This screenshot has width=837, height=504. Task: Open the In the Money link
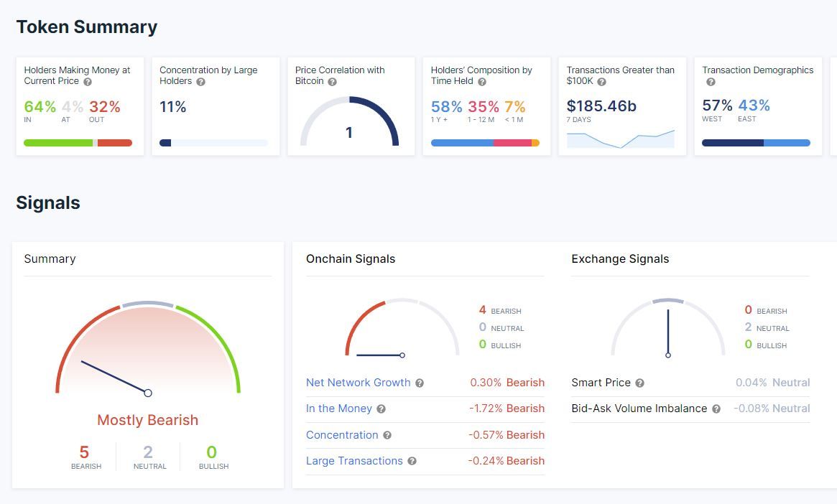coord(339,409)
